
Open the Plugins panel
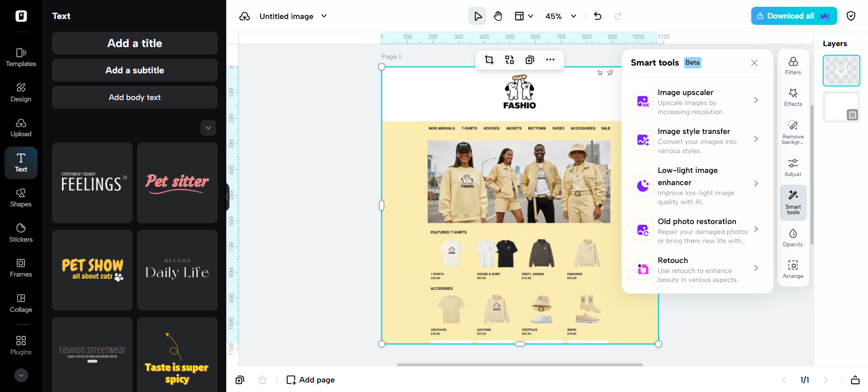(x=21, y=345)
